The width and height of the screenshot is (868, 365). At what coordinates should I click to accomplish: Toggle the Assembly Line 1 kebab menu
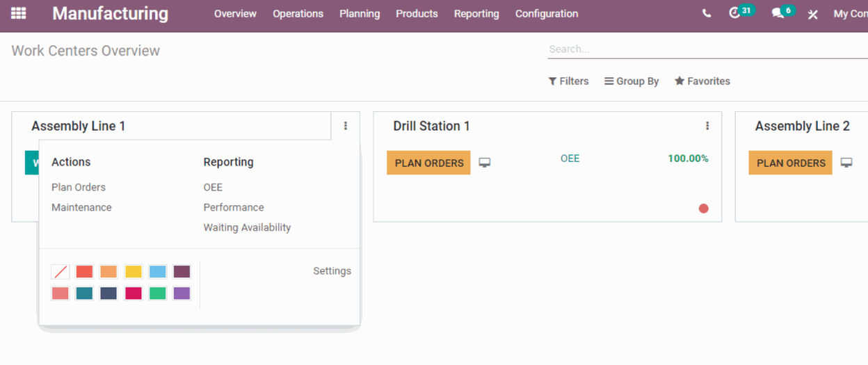(346, 126)
